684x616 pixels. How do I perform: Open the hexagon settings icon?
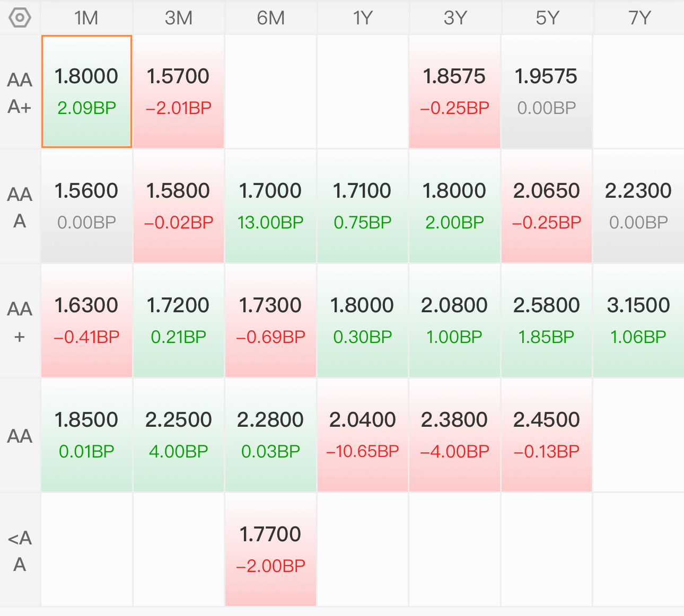pyautogui.click(x=20, y=17)
